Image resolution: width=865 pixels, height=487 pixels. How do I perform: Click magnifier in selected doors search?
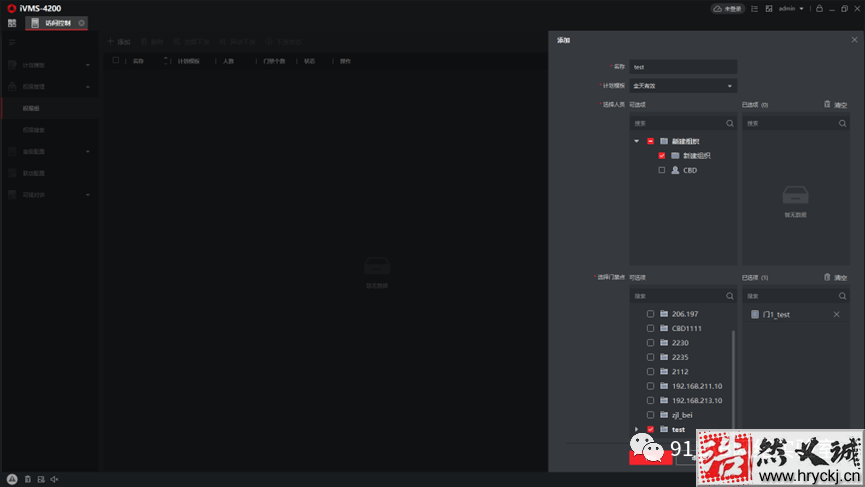click(x=842, y=296)
